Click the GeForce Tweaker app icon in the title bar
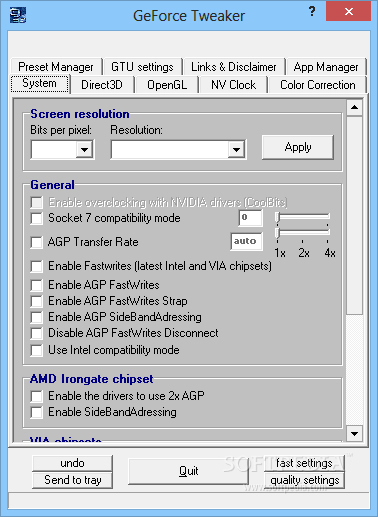Image resolution: width=378 pixels, height=517 pixels. point(18,15)
